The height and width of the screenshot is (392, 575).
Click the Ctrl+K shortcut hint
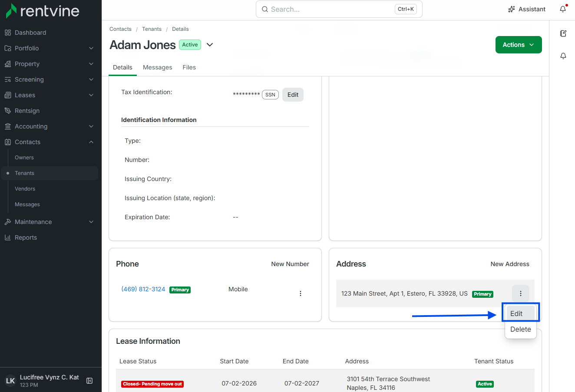coord(406,9)
